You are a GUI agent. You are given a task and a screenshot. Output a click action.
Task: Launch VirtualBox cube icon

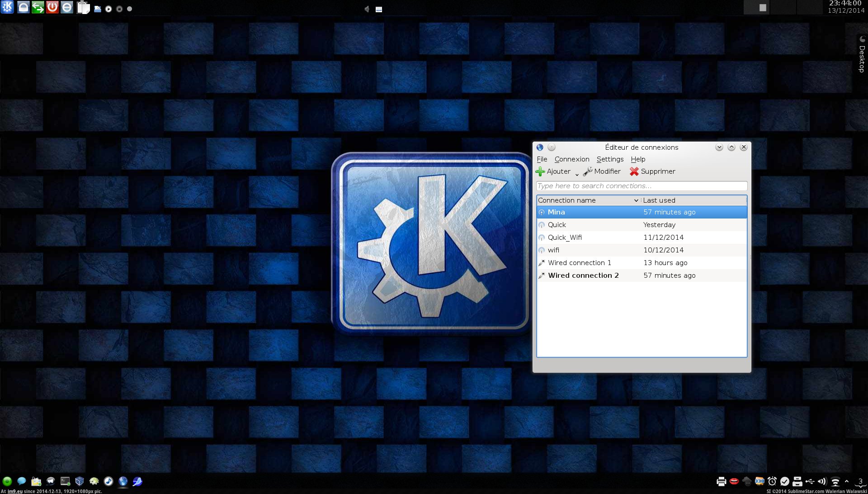point(80,481)
